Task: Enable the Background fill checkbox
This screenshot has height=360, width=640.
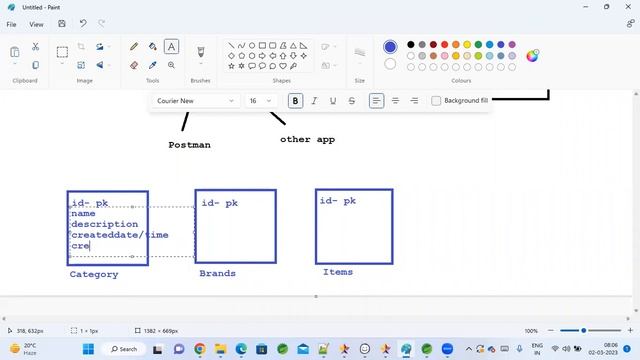Action: (x=436, y=101)
